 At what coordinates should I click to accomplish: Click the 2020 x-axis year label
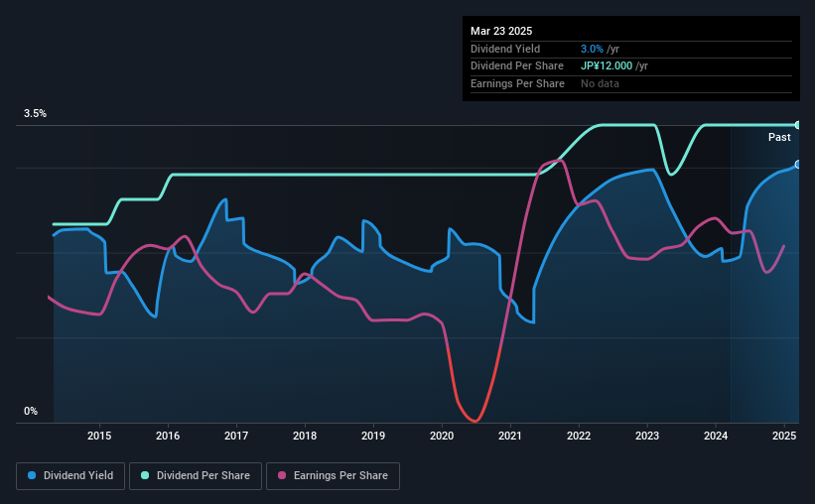click(442, 436)
